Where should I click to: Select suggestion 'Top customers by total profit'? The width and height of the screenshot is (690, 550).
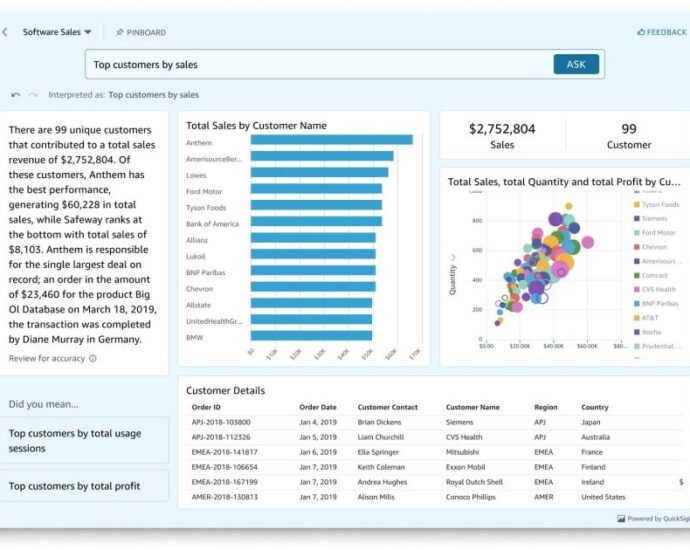coord(84,486)
